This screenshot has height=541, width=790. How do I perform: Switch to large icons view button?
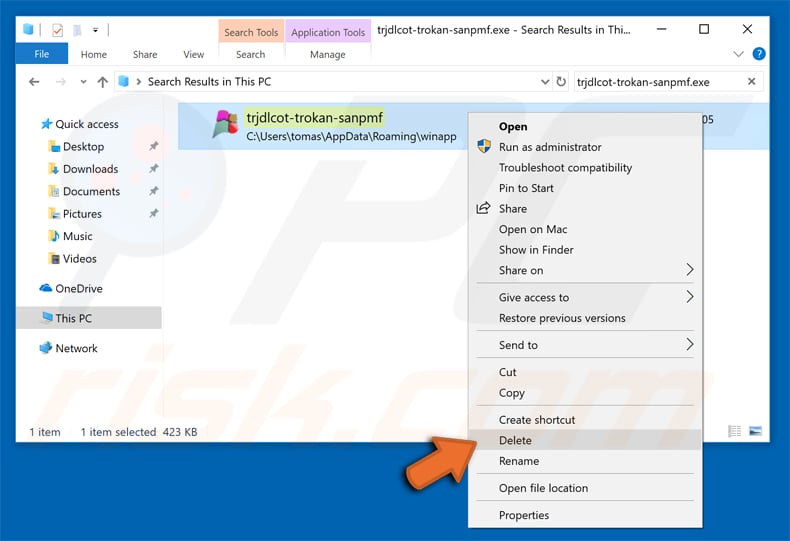pos(755,431)
